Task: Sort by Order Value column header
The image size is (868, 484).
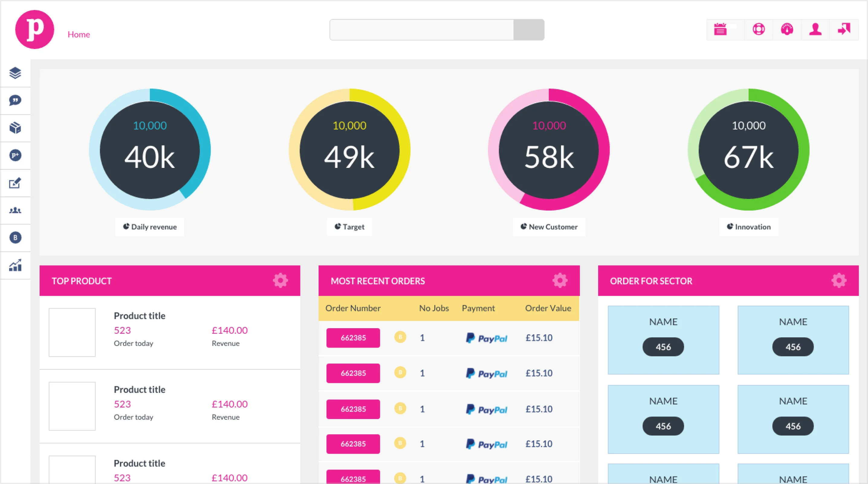Action: click(x=548, y=308)
